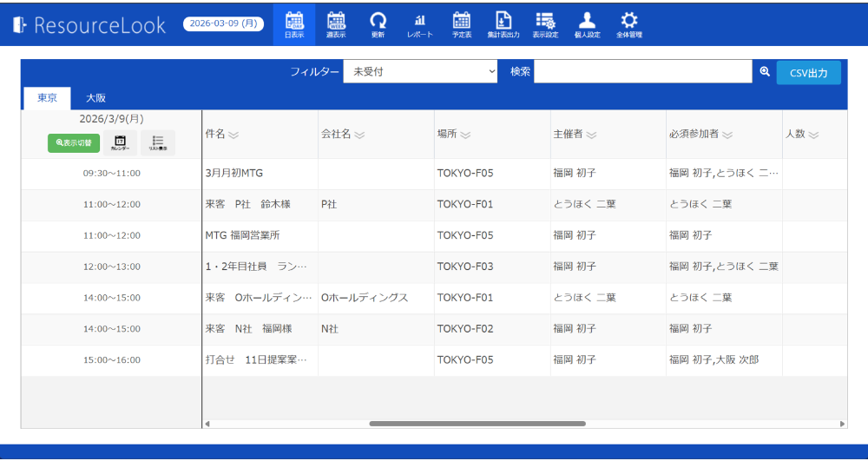Click the 検索 search input field

(642, 72)
